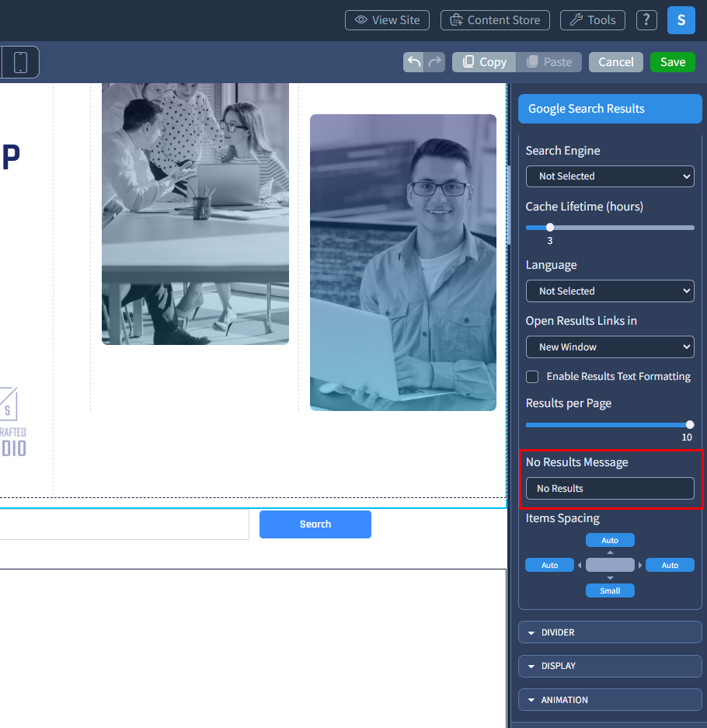The width and height of the screenshot is (707, 728).
Task: Click the undo arrow icon
Action: point(414,62)
